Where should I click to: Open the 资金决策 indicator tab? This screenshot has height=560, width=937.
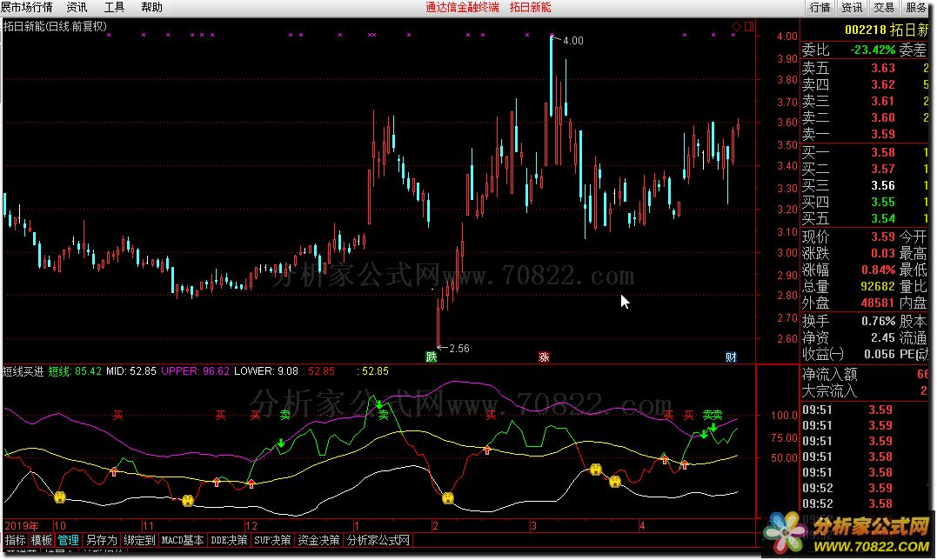point(318,540)
